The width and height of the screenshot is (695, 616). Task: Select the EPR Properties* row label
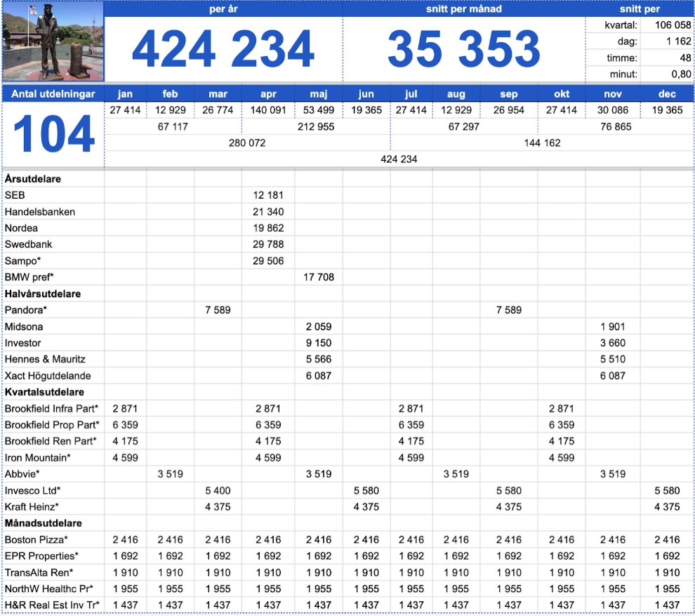coord(41,556)
